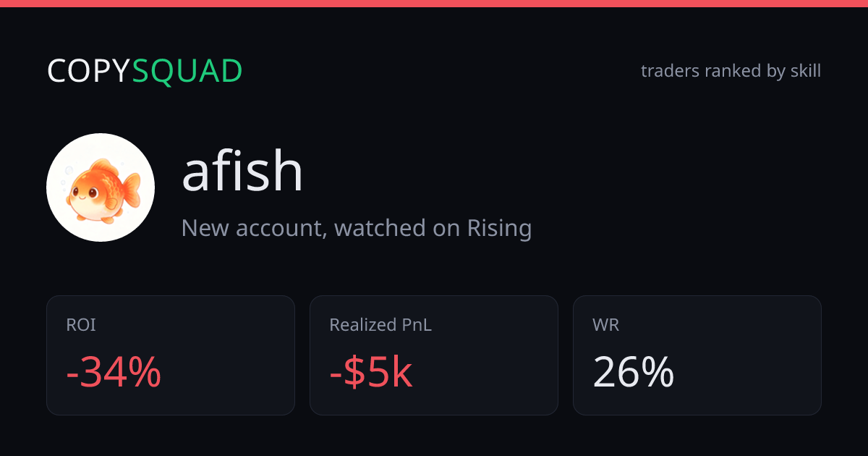This screenshot has width=868, height=456.
Task: Click the goldfish's orange tail fin
Action: coord(132,190)
